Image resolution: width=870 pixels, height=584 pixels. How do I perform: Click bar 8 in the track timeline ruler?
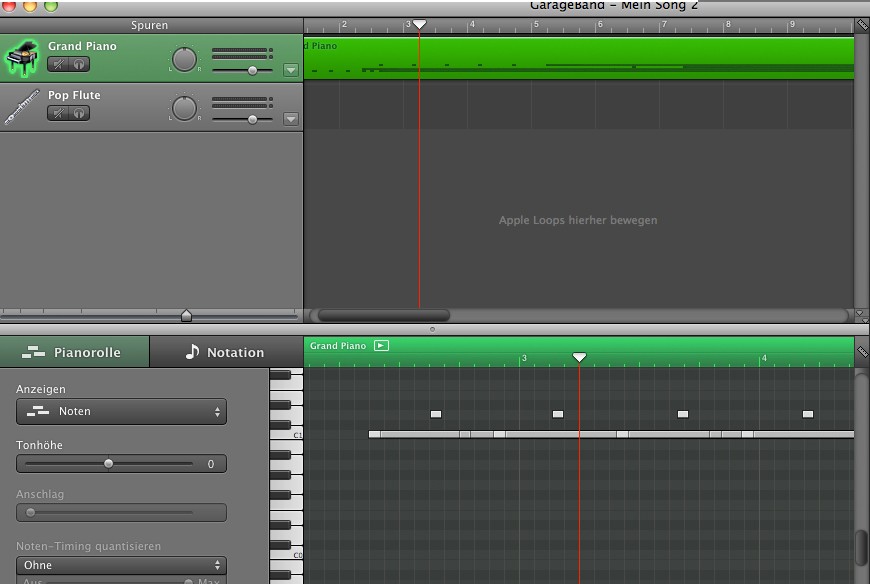pos(728,24)
